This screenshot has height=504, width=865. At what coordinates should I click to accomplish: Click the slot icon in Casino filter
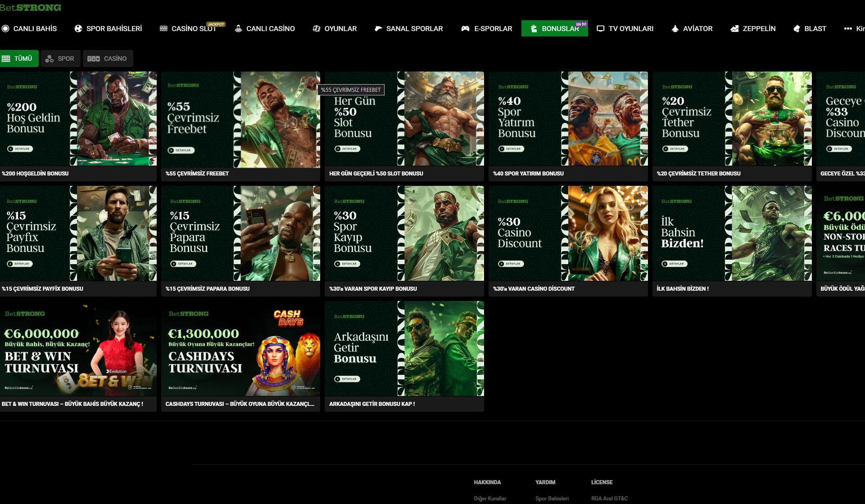pos(94,58)
